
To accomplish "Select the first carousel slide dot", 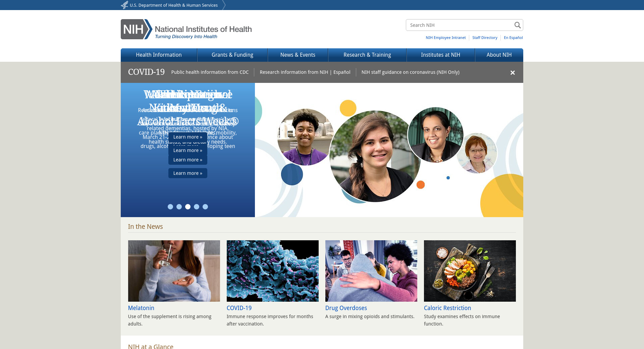I will point(170,207).
